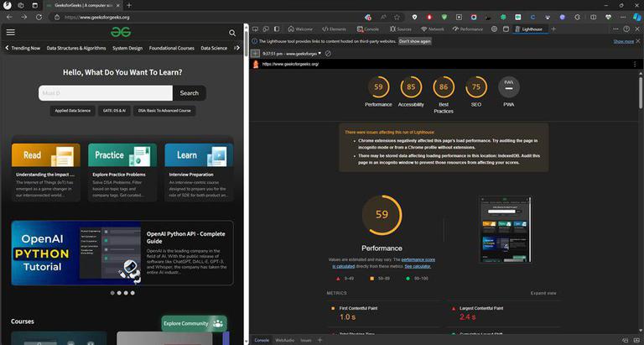Open browser Extensions puzzle icon
Screen dimensions: 644x345
pyautogui.click(x=577, y=18)
